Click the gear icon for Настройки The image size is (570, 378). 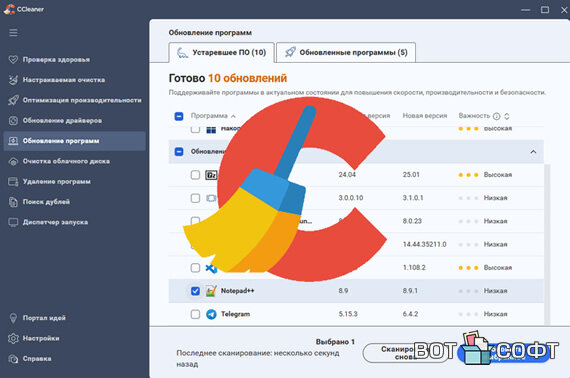13,338
